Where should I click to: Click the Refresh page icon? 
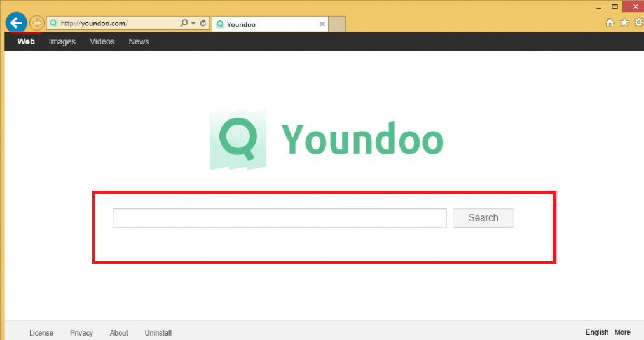click(203, 23)
